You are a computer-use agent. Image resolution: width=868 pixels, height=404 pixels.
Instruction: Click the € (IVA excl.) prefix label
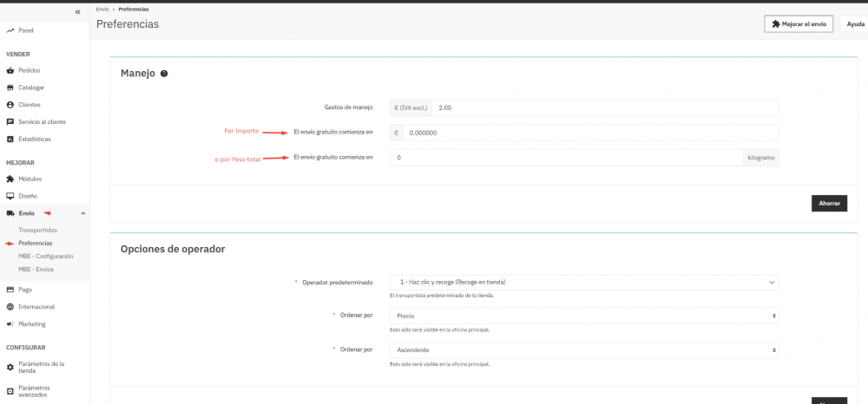pos(411,108)
